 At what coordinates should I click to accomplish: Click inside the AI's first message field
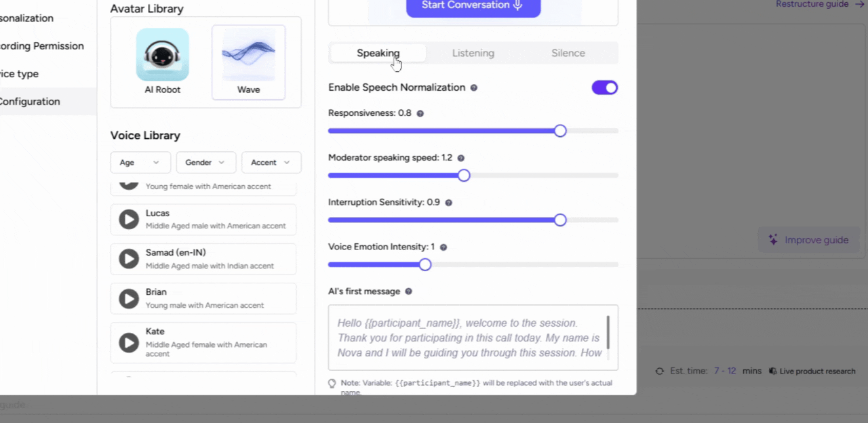[x=473, y=337]
